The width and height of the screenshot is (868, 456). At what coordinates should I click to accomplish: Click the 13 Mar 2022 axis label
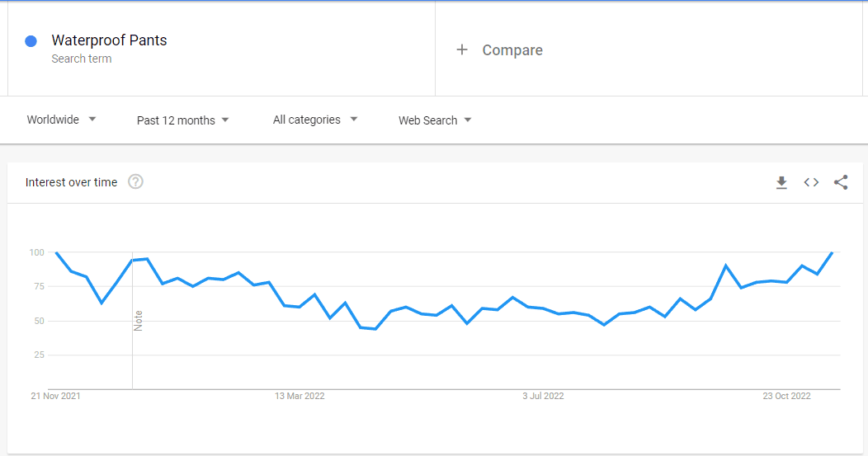pyautogui.click(x=300, y=396)
